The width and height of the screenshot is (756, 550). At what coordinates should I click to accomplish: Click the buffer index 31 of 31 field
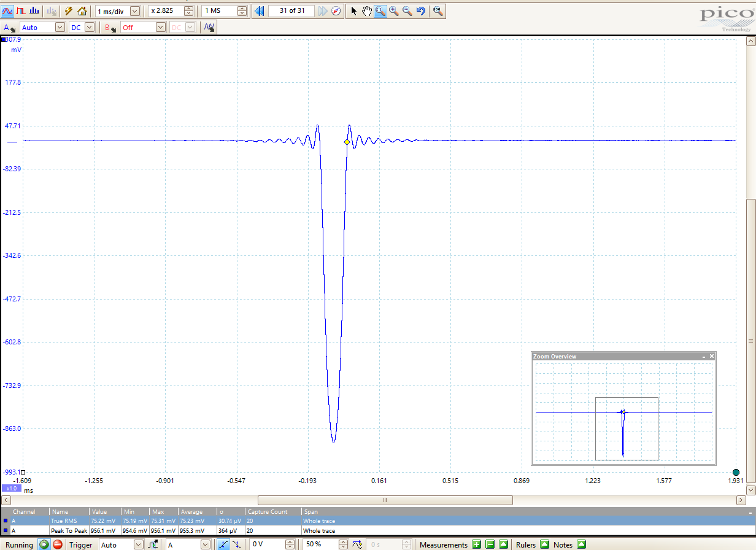291,11
